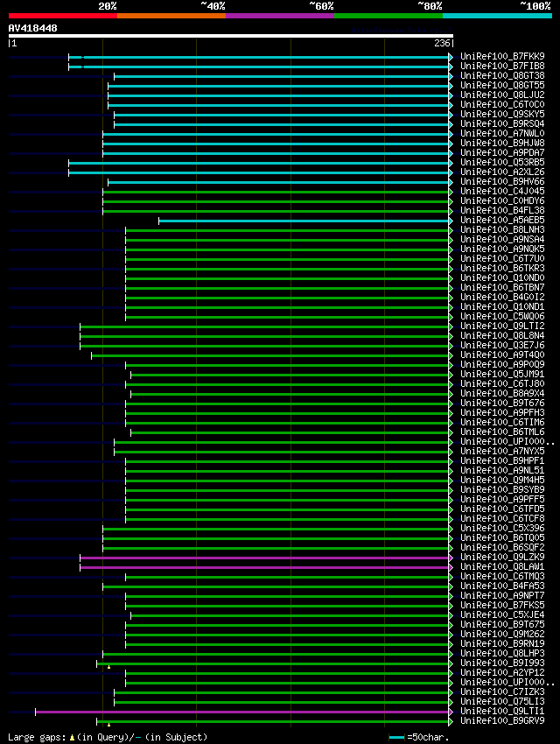The image size is (560, 744).
Task: Select the UniRef100_A9NQK5 label
Action: pyautogui.click(x=502, y=249)
